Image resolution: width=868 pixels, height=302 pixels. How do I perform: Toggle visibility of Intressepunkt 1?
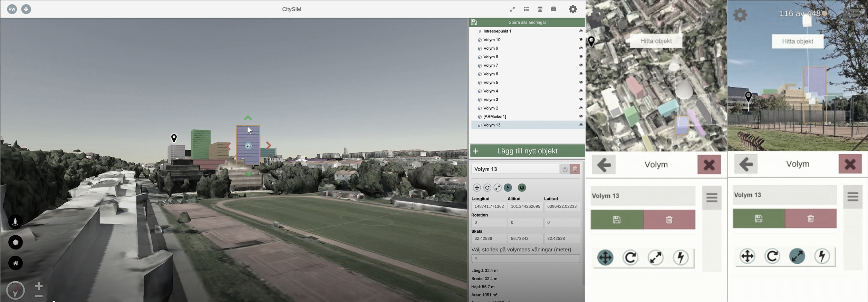pyautogui.click(x=581, y=31)
